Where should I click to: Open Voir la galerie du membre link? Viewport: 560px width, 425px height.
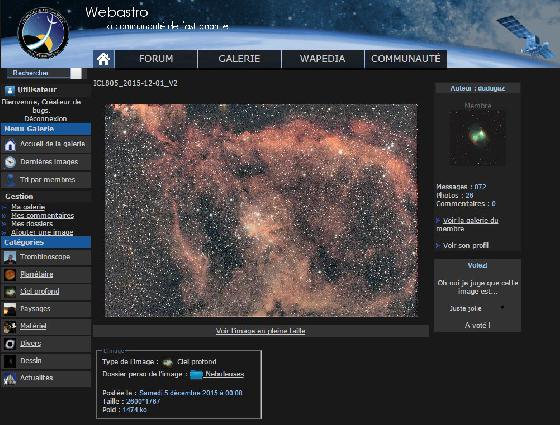point(468,224)
